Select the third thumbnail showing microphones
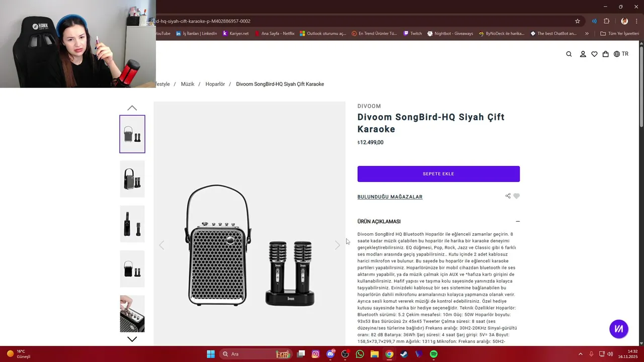Image resolution: width=644 pixels, height=362 pixels. pos(132,224)
